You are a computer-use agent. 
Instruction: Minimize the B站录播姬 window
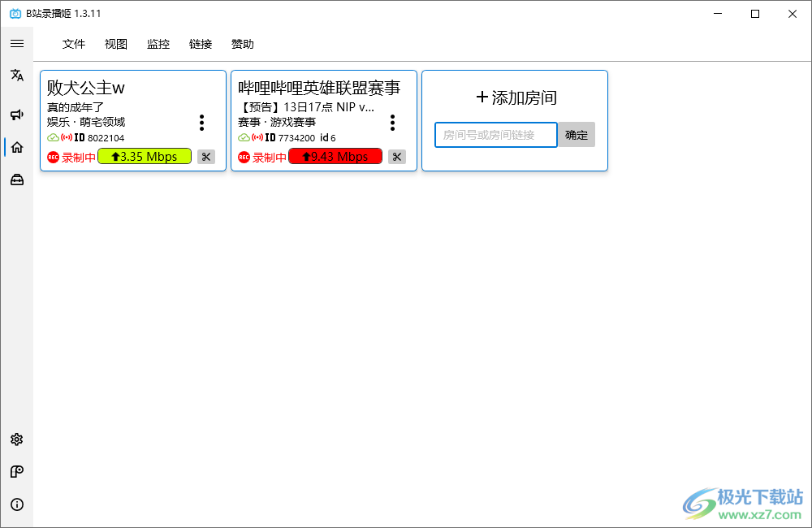718,14
